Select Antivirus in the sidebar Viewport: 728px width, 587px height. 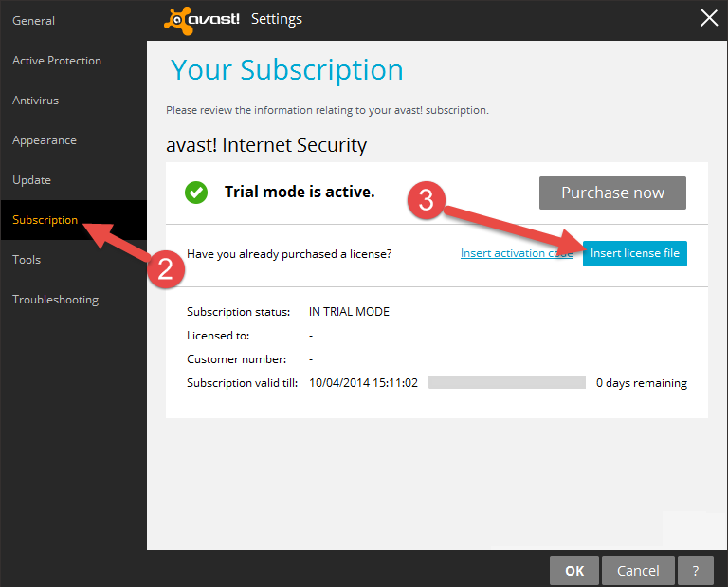(36, 101)
